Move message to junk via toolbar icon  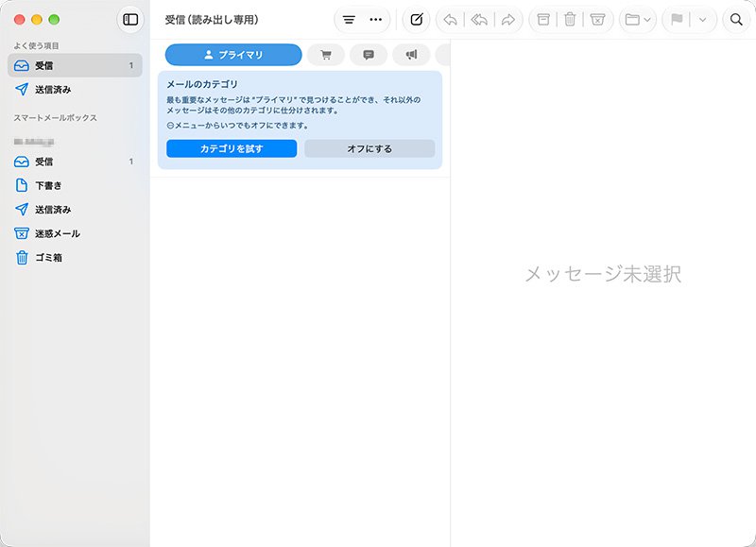click(597, 20)
